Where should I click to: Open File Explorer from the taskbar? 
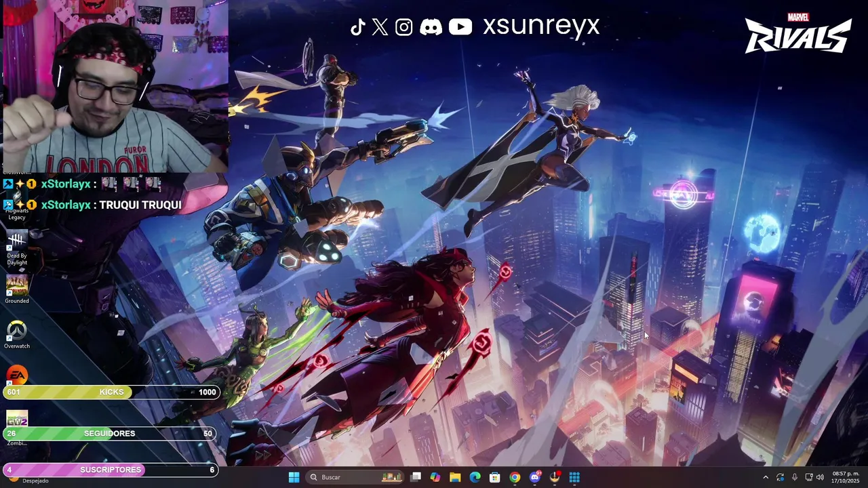[x=455, y=477]
